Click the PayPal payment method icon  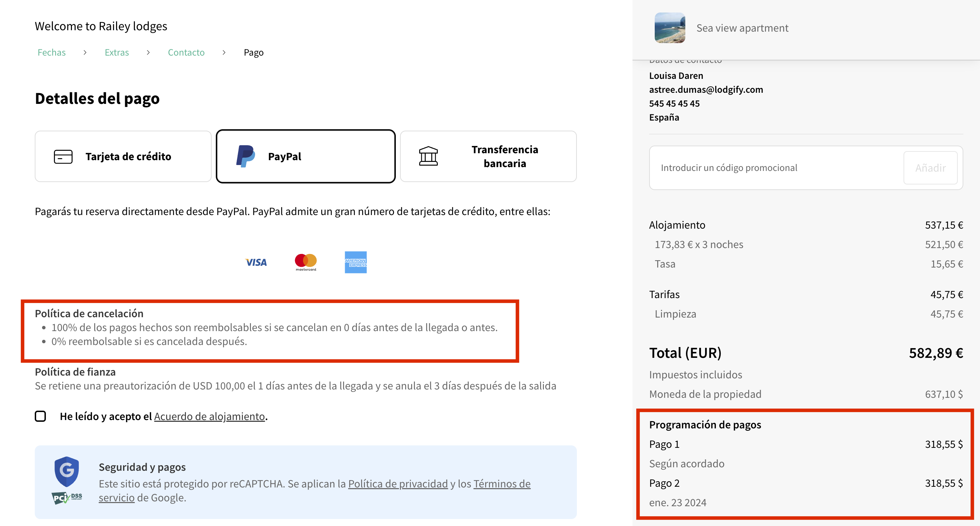click(245, 156)
